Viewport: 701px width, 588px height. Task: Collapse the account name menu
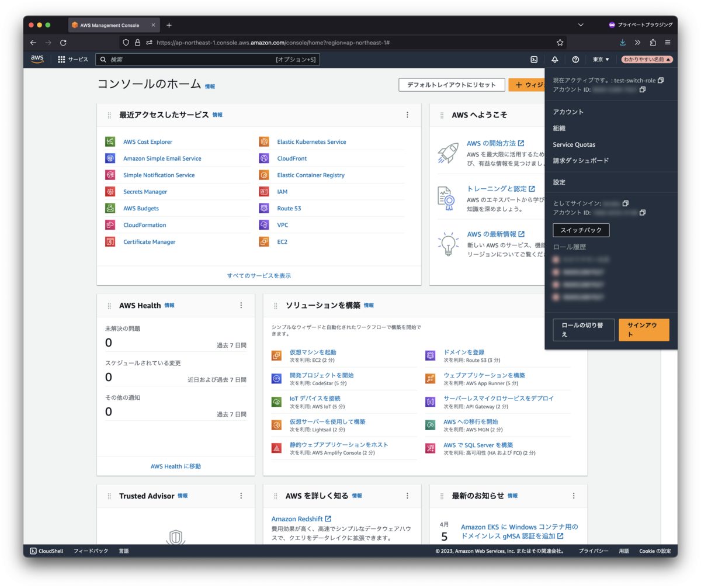pyautogui.click(x=647, y=59)
